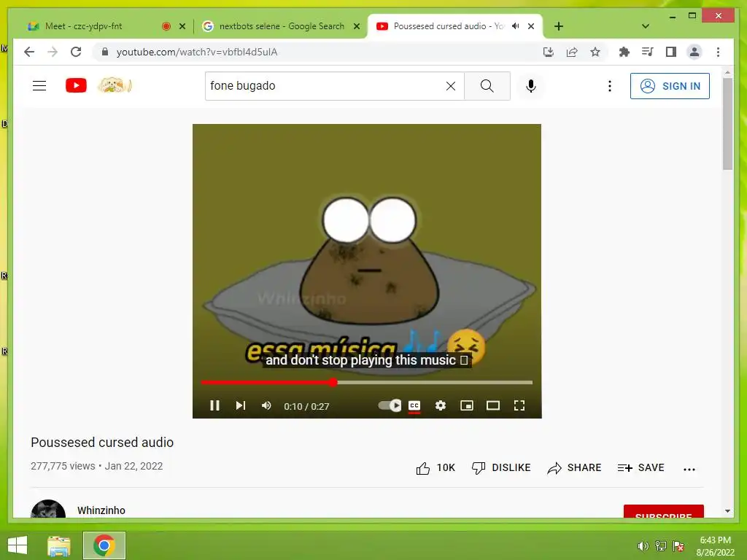The image size is (747, 560).
Task: Expand the tab search dropdown
Action: tap(645, 26)
